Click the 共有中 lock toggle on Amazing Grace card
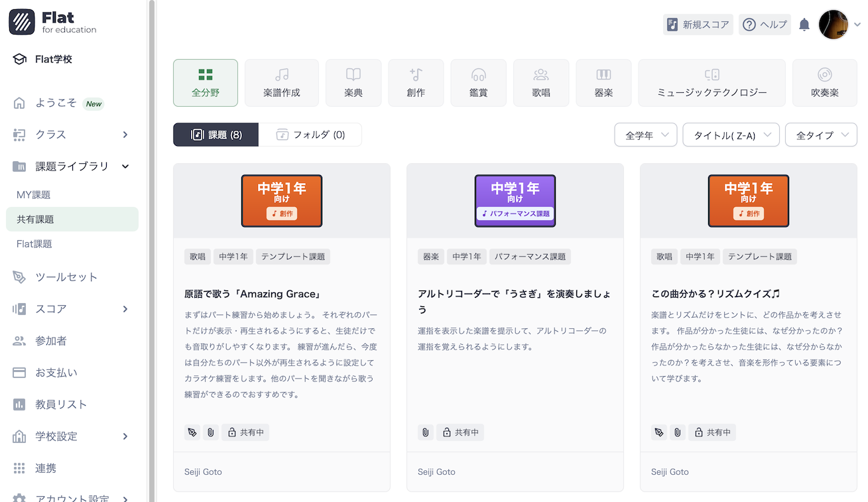Screen dimensions: 868x502 pyautogui.click(x=245, y=432)
